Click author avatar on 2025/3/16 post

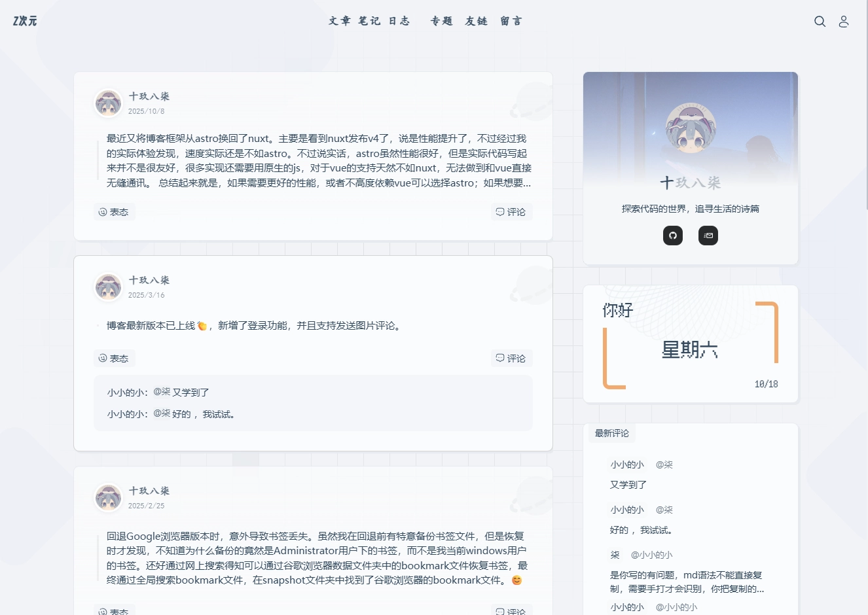[108, 287]
